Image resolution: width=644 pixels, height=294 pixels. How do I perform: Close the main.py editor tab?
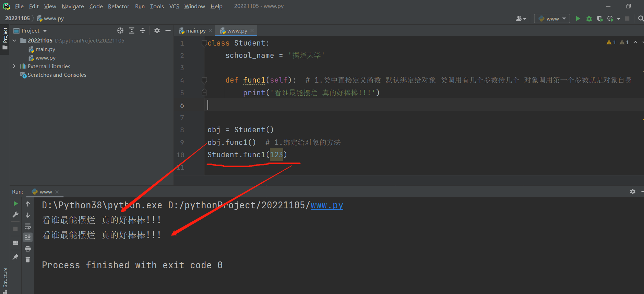click(211, 30)
